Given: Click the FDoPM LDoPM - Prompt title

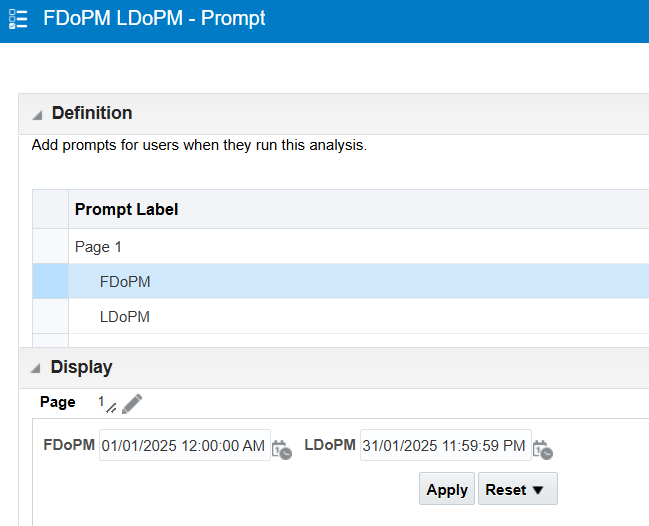Looking at the screenshot, I should click(154, 19).
